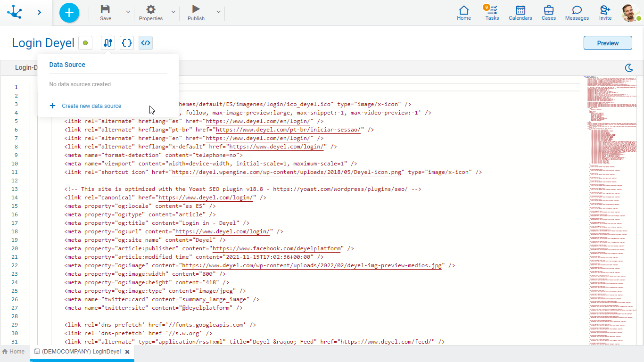Go to Home in top navigation
Screen dimensions: 644x362
click(x=464, y=13)
